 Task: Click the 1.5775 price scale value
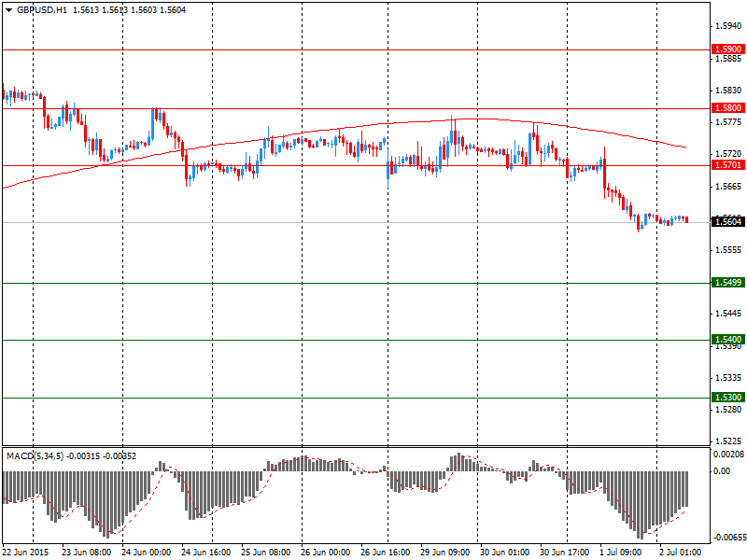tap(729, 122)
